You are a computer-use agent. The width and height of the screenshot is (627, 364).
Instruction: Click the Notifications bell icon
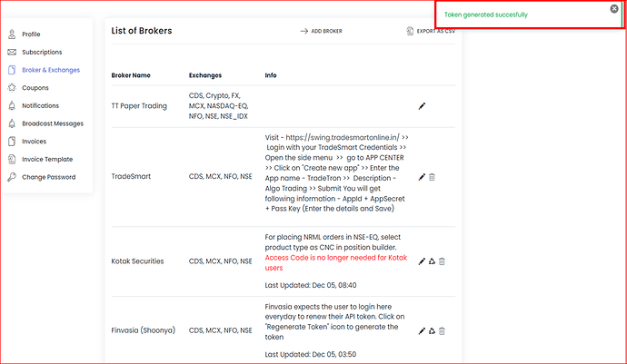(12, 105)
